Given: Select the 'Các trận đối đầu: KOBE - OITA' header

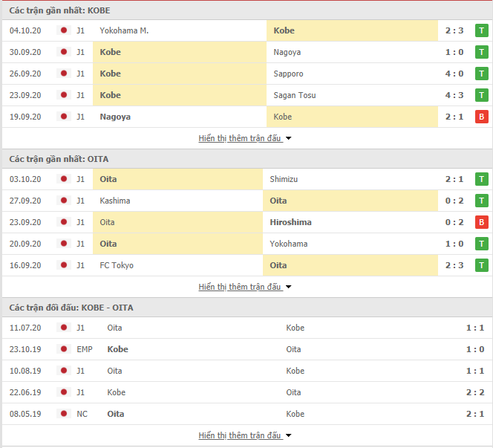Looking at the screenshot, I should (71, 308).
